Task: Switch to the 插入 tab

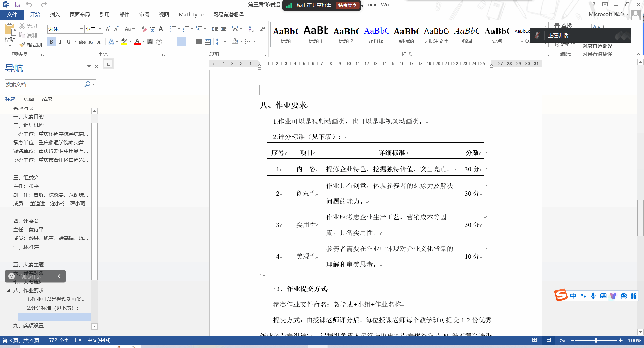Action: [55, 15]
